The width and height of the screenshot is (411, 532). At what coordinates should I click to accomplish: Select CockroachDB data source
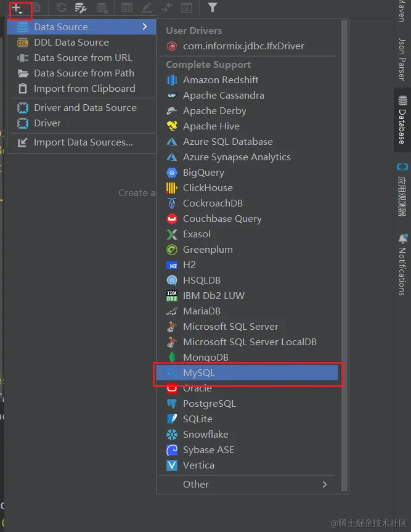pyautogui.click(x=247, y=203)
